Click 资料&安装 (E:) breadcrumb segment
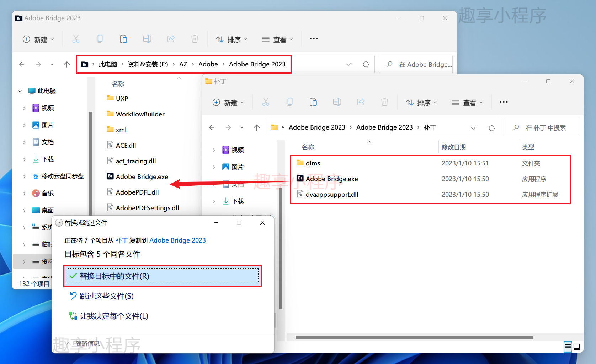 148,64
